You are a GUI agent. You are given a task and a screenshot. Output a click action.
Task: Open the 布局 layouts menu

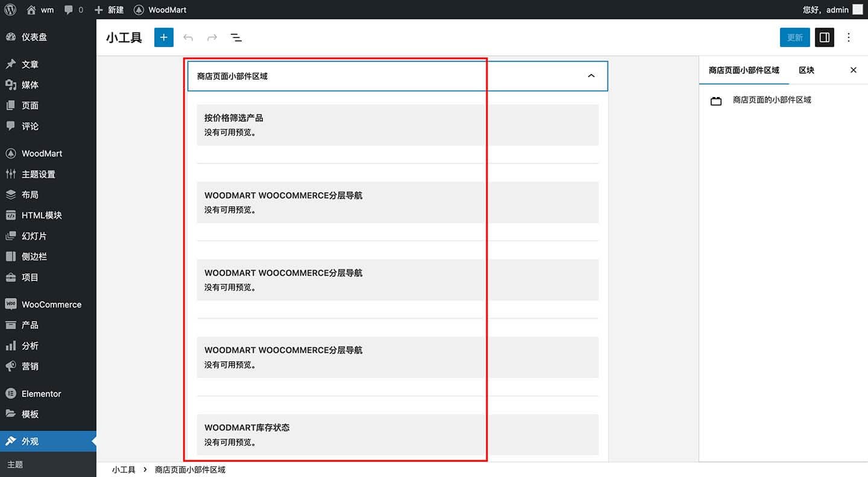pyautogui.click(x=48, y=195)
